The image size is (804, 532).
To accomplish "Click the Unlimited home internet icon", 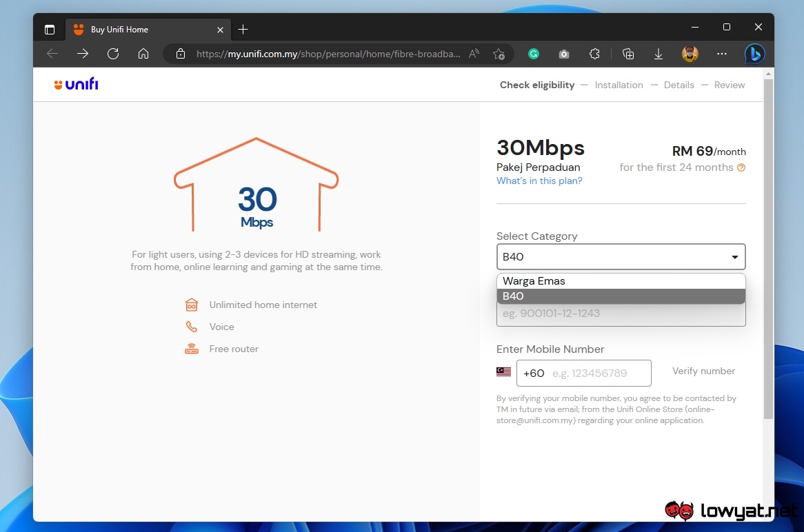I will click(x=191, y=305).
